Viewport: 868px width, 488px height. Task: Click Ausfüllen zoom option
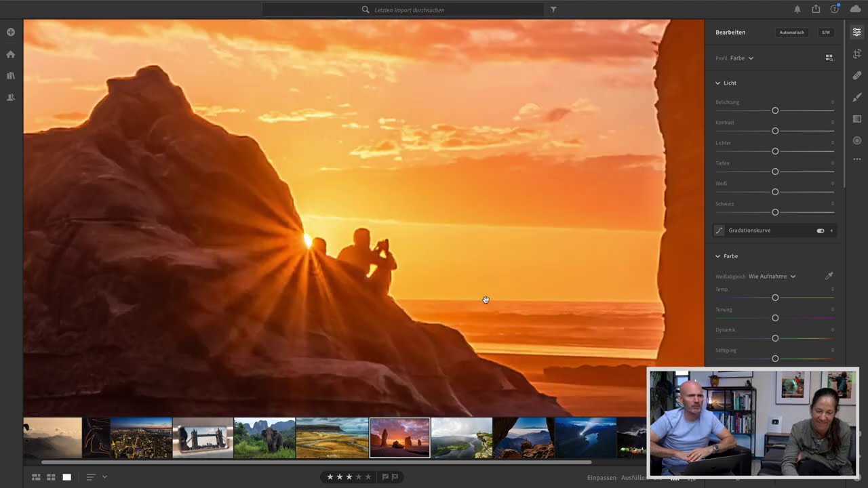634,478
